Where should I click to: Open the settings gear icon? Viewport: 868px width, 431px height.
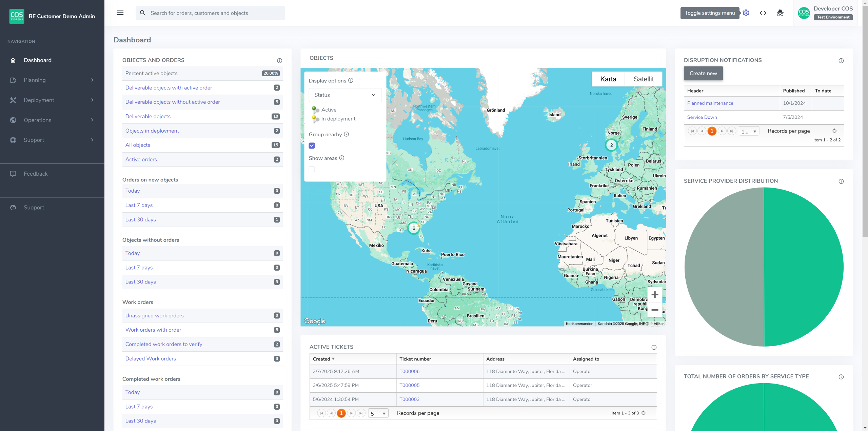point(746,13)
